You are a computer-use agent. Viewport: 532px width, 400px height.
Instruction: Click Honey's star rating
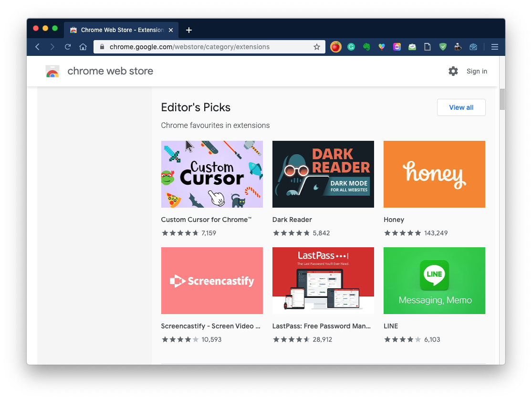pos(403,233)
